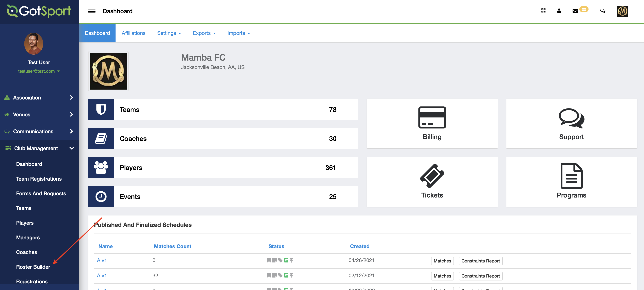This screenshot has width=644, height=290.
Task: Open the A v1 schedule with 32 matches
Action: pyautogui.click(x=102, y=275)
